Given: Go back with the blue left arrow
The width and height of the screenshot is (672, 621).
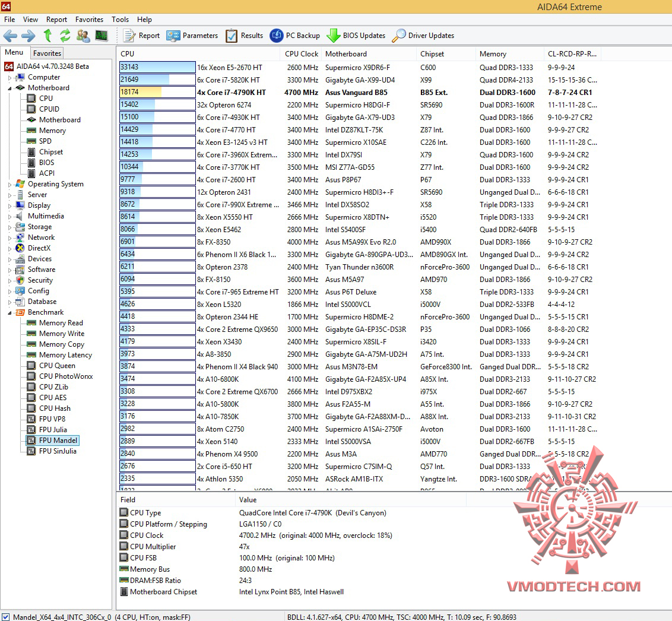Looking at the screenshot, I should [x=10, y=36].
